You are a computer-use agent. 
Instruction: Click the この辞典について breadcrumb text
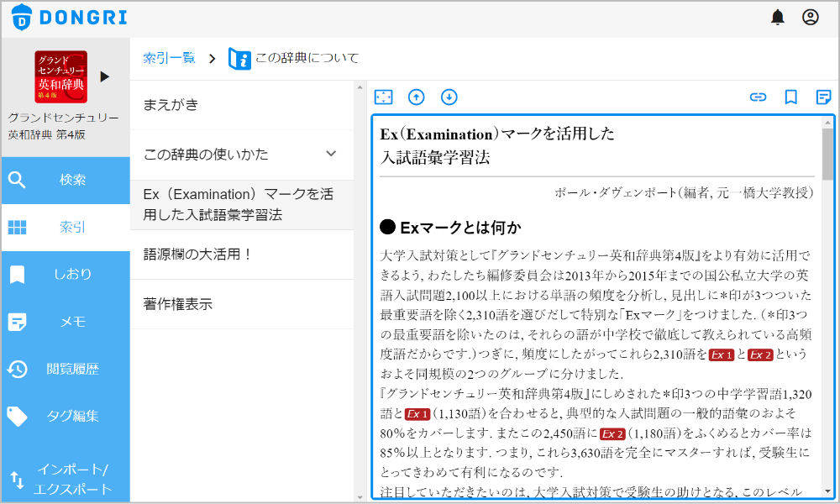tap(307, 58)
